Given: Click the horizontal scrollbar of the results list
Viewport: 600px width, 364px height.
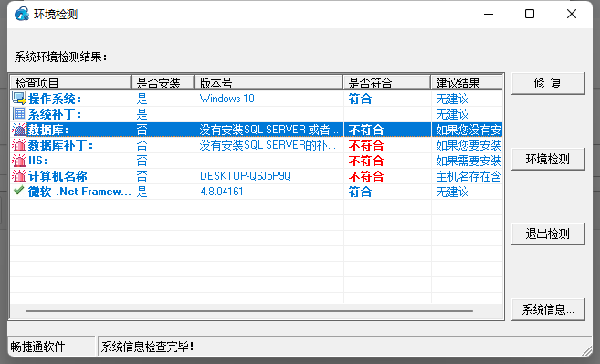Looking at the screenshot, I should click(x=249, y=311).
